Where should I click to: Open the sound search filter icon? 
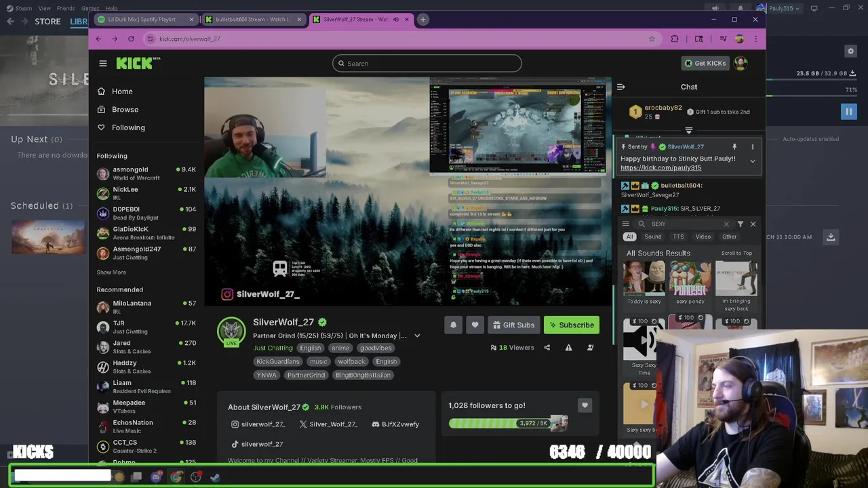pyautogui.click(x=740, y=224)
